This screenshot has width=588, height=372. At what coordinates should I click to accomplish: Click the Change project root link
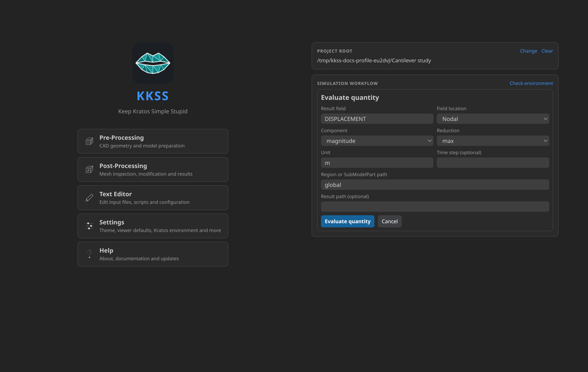528,51
